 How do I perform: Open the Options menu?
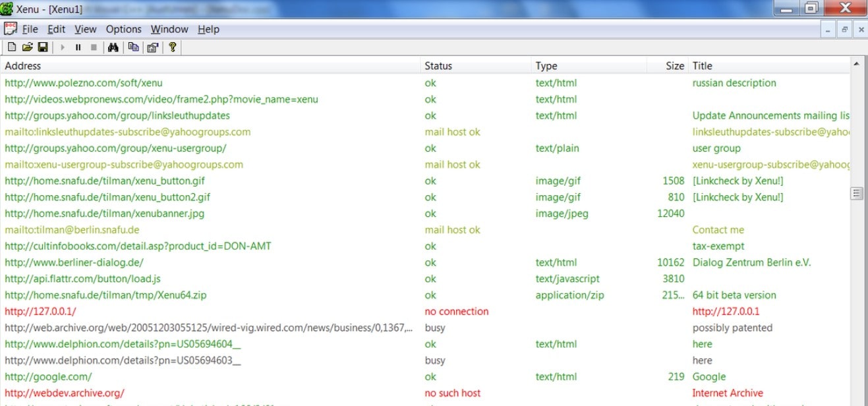pyautogui.click(x=123, y=29)
